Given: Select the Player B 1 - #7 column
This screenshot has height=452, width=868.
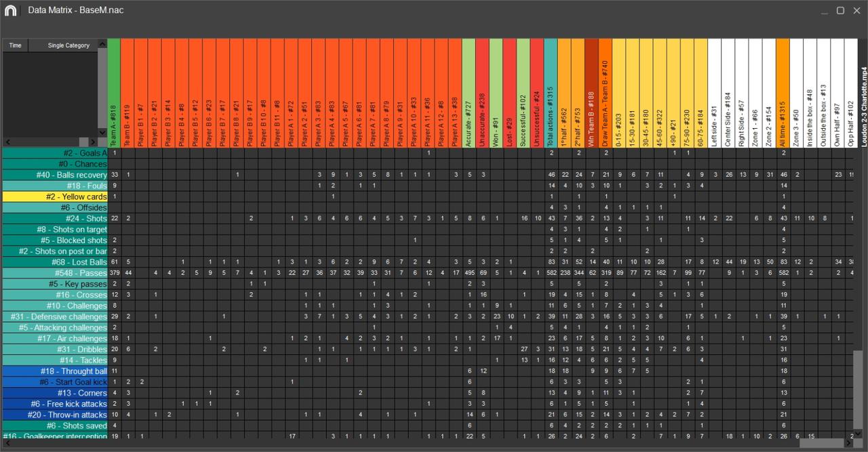Looking at the screenshot, I should click(141, 93).
